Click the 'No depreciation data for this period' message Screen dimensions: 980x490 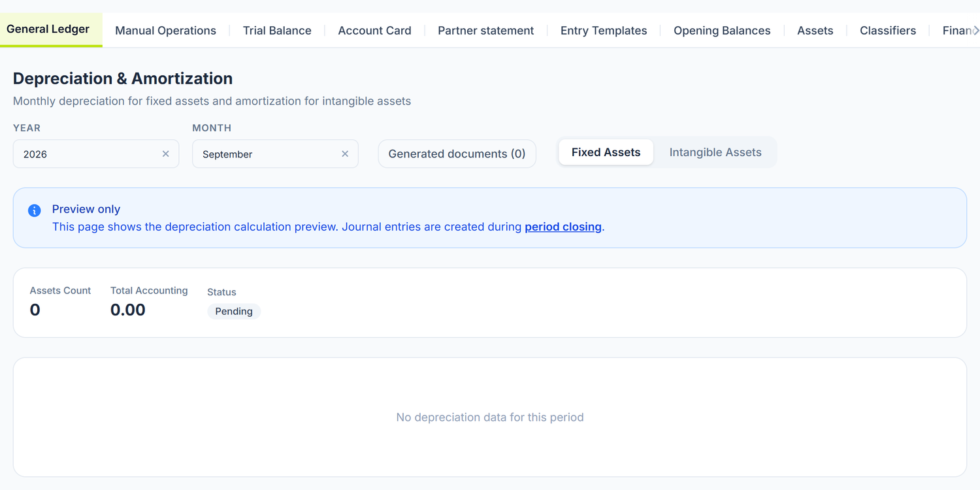pos(490,417)
